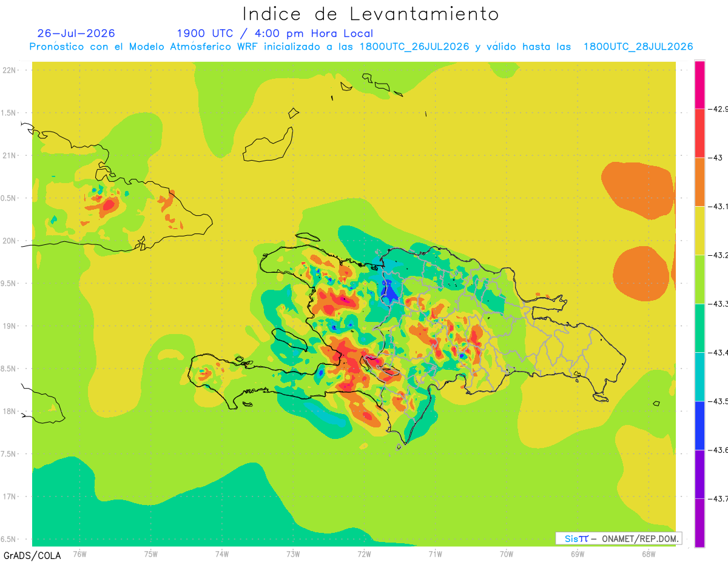The height and width of the screenshot is (562, 728).
Task: Click the 'GrADS/COLA' credit label
Action: click(x=32, y=555)
